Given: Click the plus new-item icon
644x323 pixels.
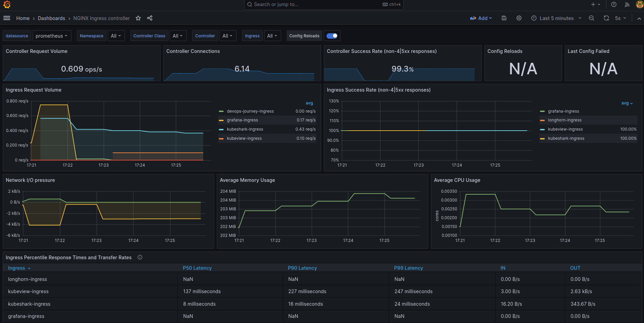Looking at the screenshot, I should [596, 4].
